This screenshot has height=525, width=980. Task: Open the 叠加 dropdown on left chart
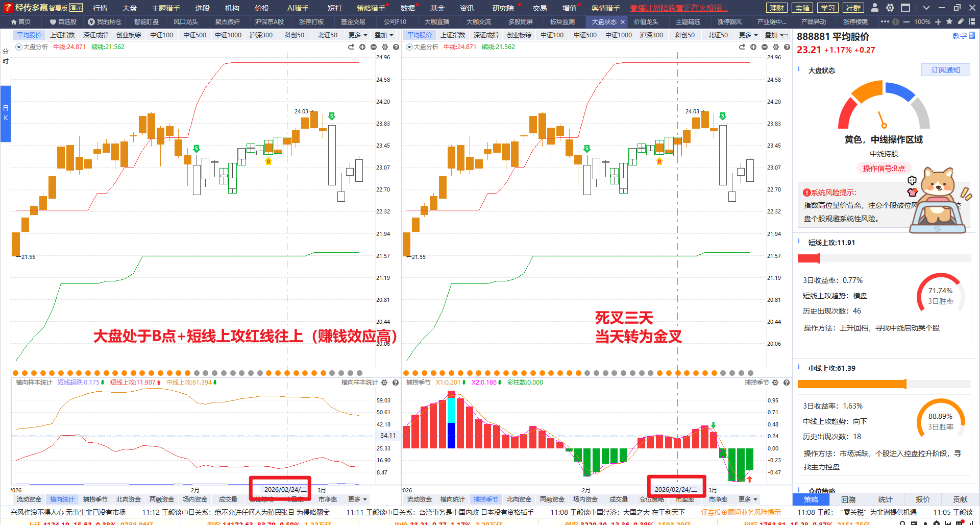pyautogui.click(x=384, y=35)
